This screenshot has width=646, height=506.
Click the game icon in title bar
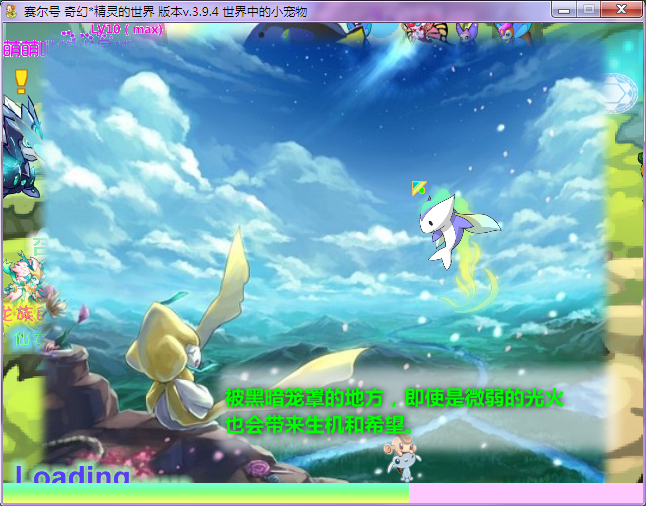(x=11, y=11)
